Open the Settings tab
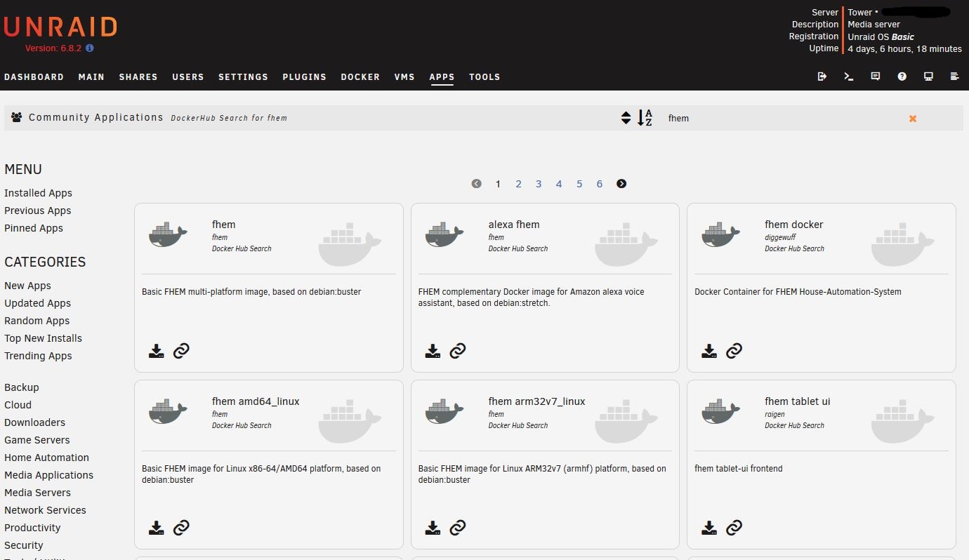 (243, 77)
